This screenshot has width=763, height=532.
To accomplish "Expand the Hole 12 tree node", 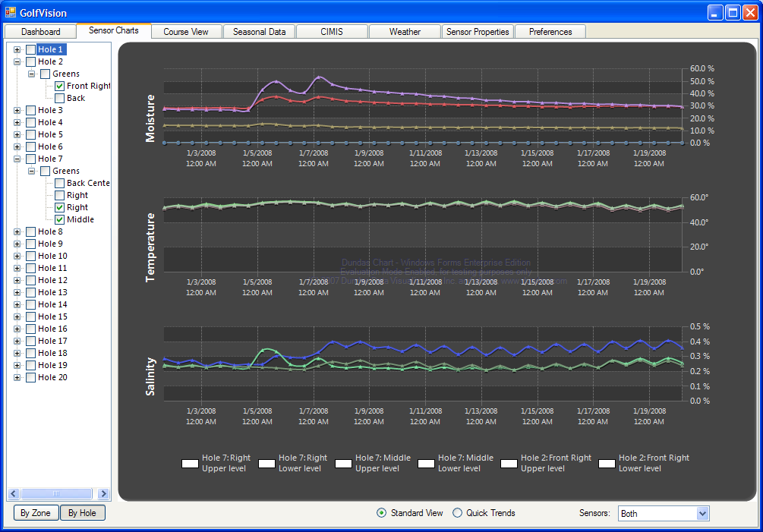I will click(x=17, y=281).
